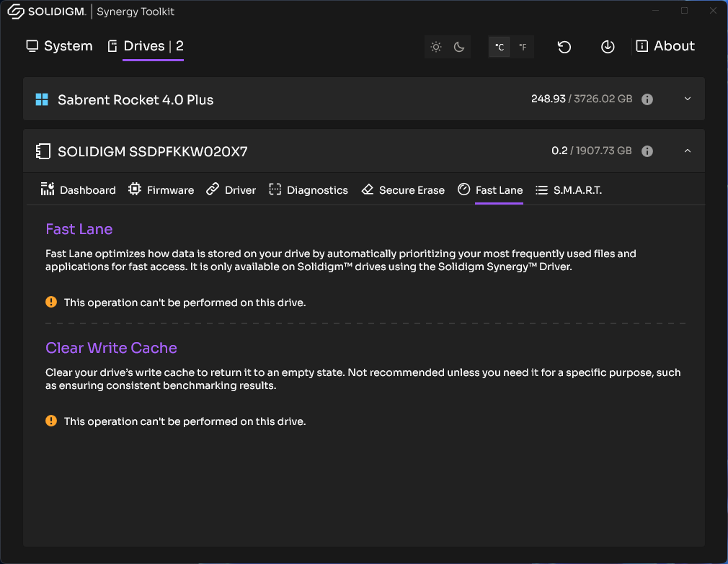The height and width of the screenshot is (564, 728).
Task: Switch to light theme sun icon
Action: tap(436, 47)
